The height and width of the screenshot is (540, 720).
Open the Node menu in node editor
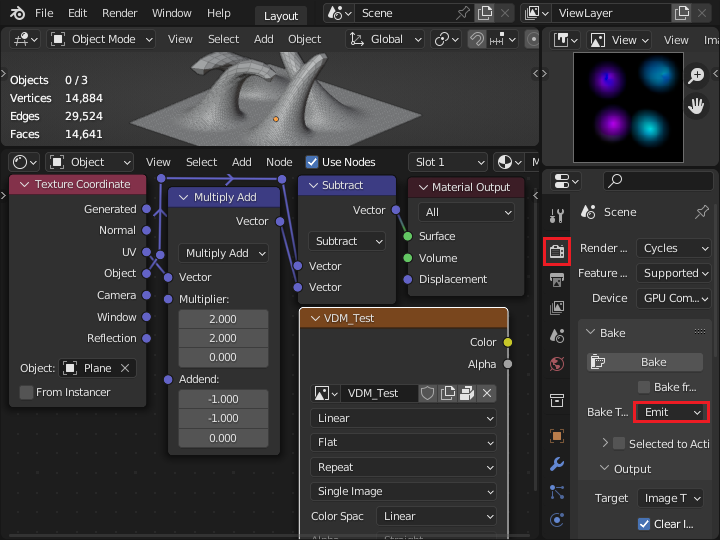coord(279,162)
